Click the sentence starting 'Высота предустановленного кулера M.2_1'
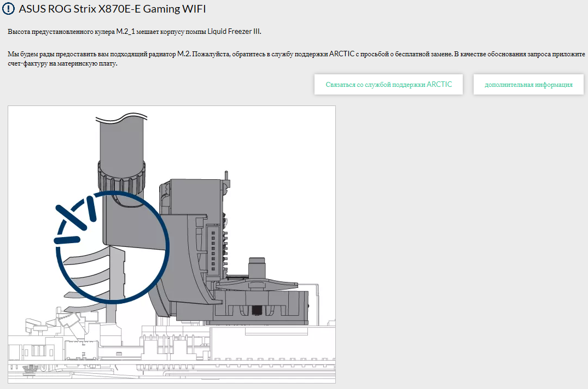 coord(134,32)
